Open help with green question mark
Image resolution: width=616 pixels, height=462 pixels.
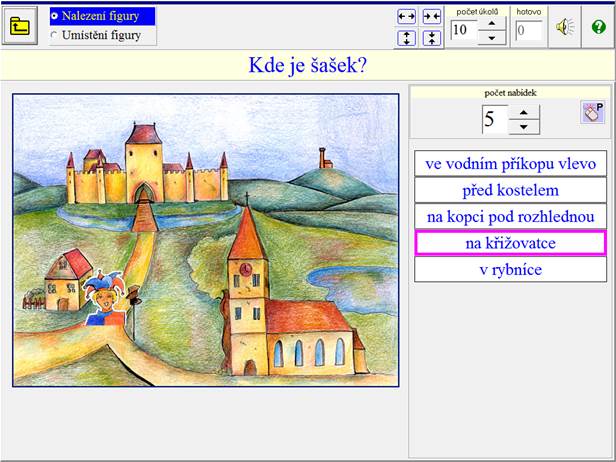[x=598, y=27]
